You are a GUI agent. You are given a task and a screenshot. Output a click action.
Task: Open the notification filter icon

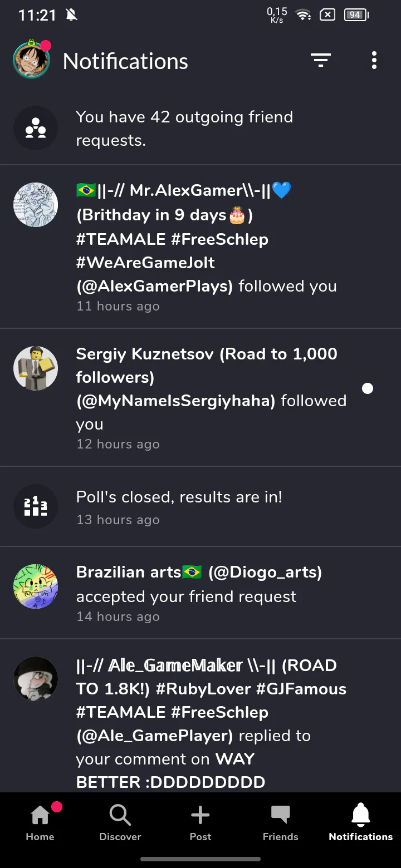point(321,61)
